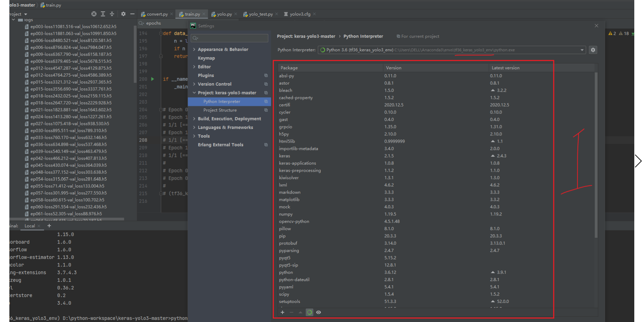Click project-level icon beside Project Structure
Screen dimensions: 644x322
(266, 110)
